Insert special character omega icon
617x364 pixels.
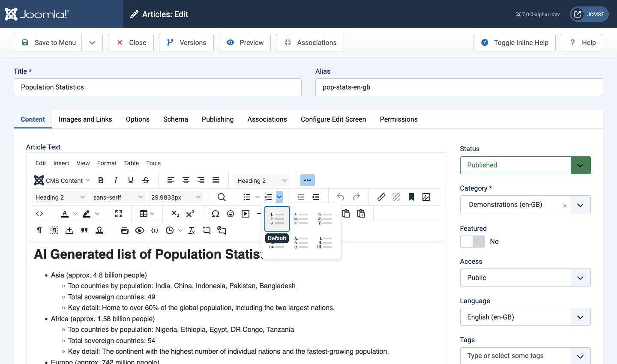(216, 214)
